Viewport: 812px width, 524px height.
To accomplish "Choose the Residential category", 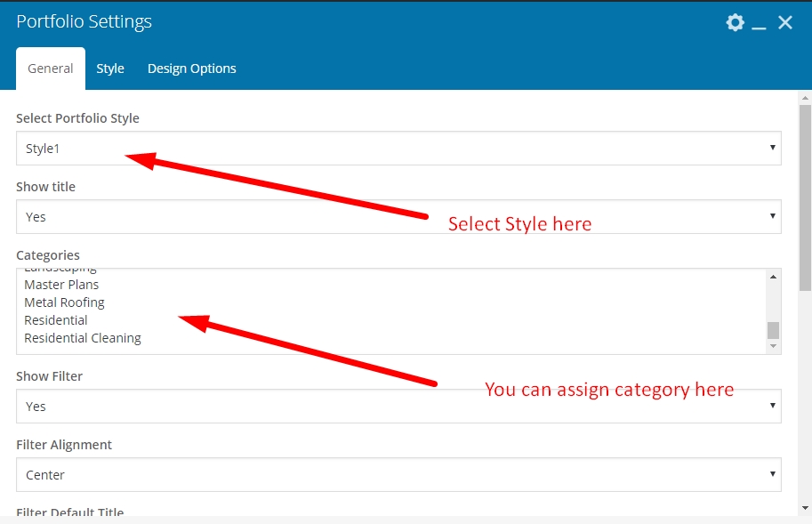I will (x=56, y=320).
